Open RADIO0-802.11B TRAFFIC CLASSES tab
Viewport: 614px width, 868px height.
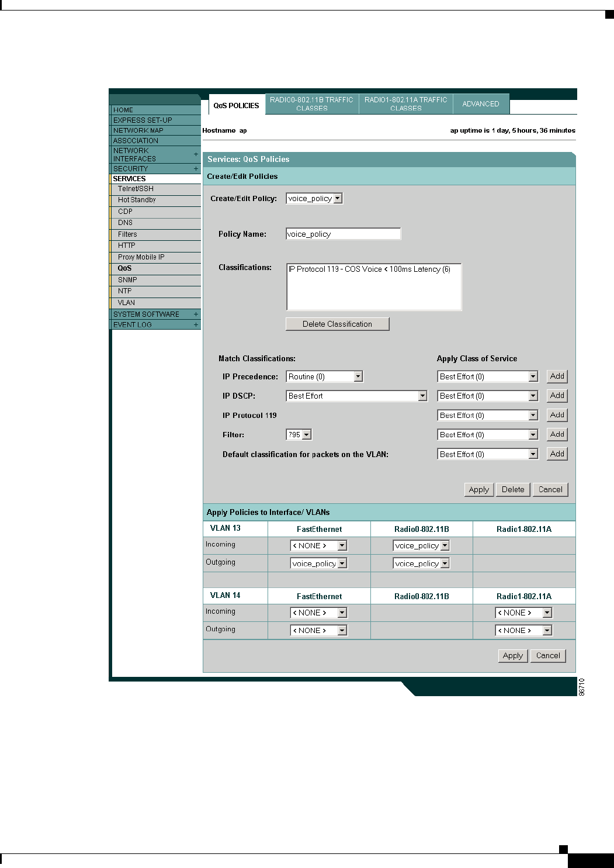tap(311, 104)
